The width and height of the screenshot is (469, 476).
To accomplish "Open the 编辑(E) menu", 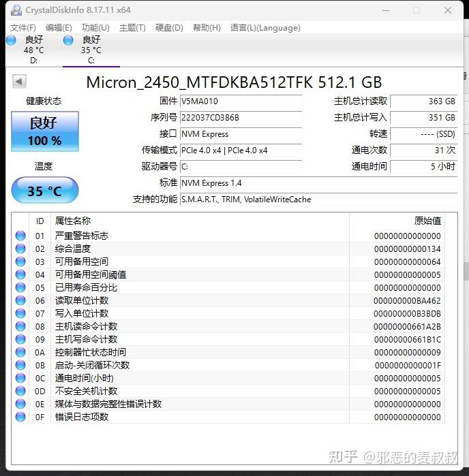I will click(59, 28).
